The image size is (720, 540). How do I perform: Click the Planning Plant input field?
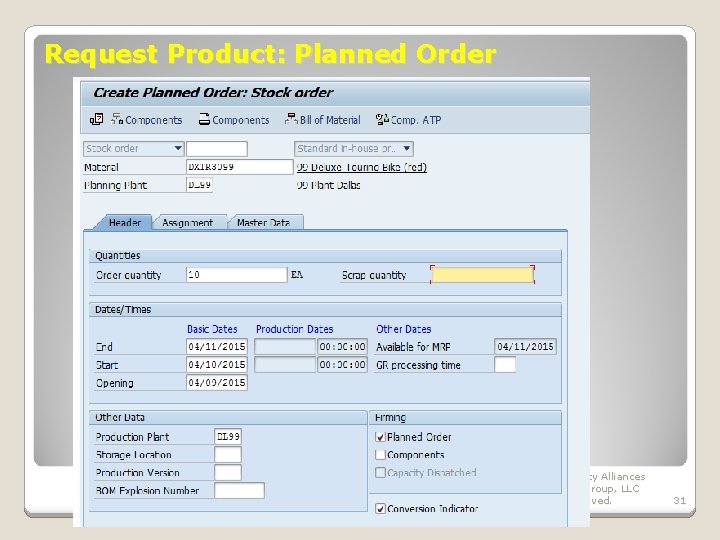point(199,185)
